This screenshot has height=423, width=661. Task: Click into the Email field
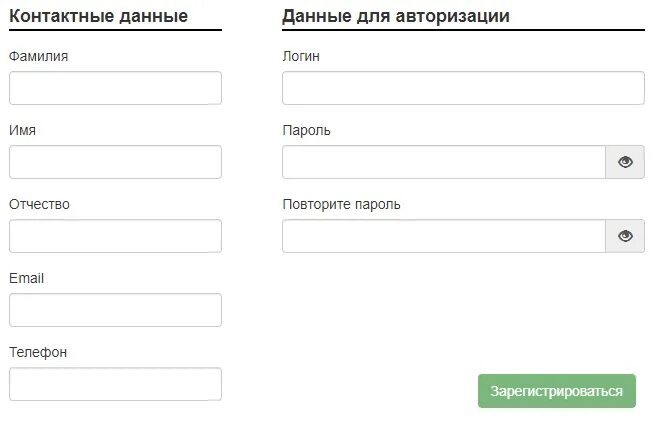[x=116, y=310]
